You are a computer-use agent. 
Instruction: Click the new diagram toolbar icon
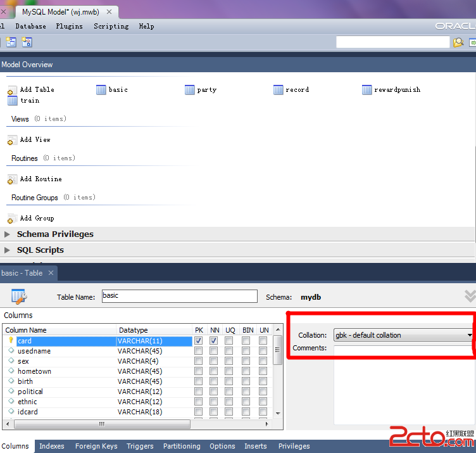point(11,42)
